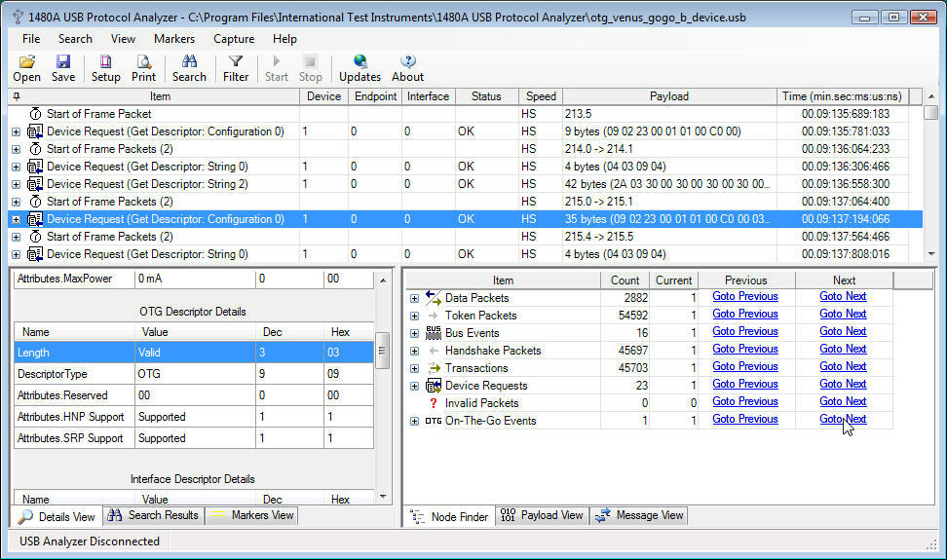Click the Invalid Packets question mark icon

(x=433, y=403)
